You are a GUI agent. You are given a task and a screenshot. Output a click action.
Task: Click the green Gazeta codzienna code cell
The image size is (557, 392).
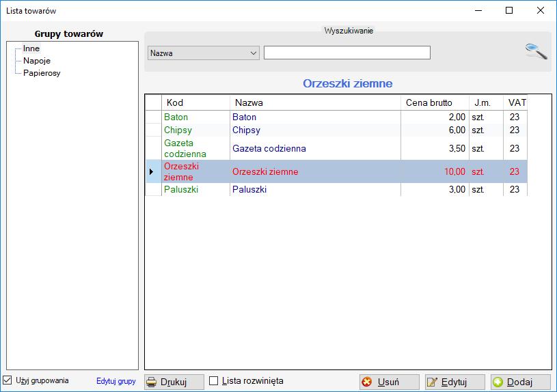195,148
